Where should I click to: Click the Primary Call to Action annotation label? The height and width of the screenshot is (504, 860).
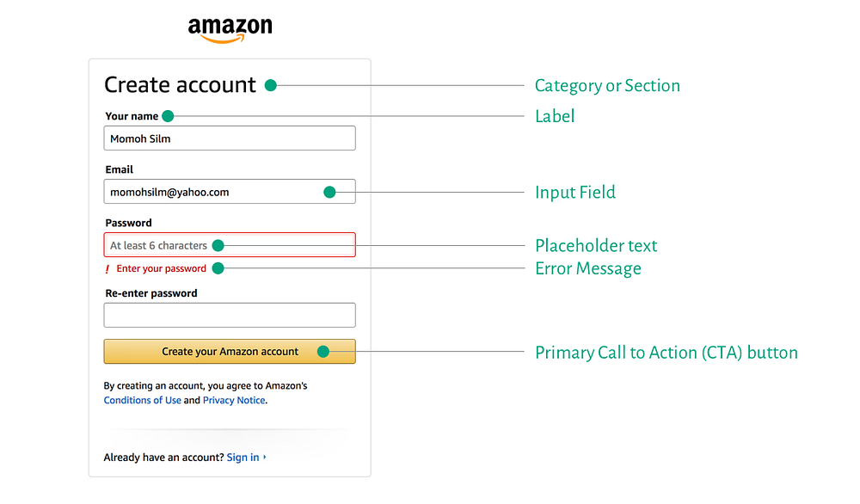(666, 353)
